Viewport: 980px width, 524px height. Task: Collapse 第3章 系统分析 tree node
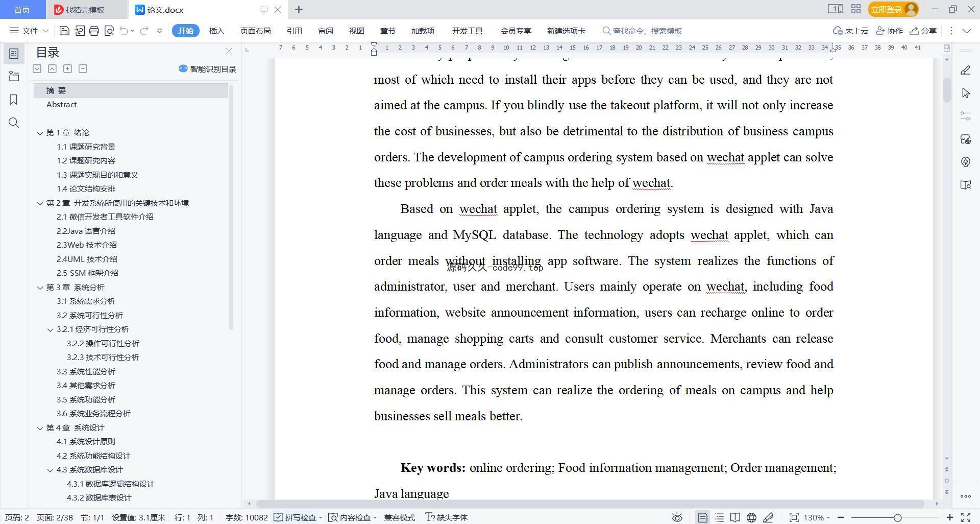pos(40,288)
